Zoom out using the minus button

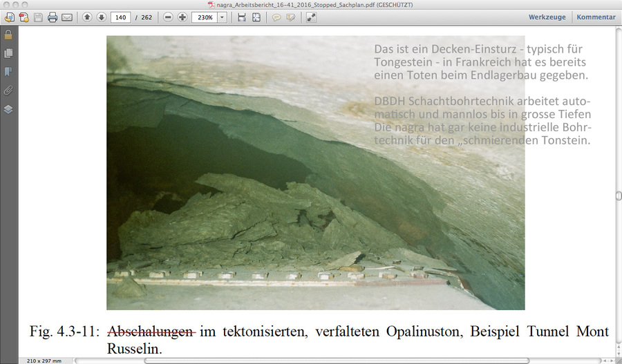point(168,17)
